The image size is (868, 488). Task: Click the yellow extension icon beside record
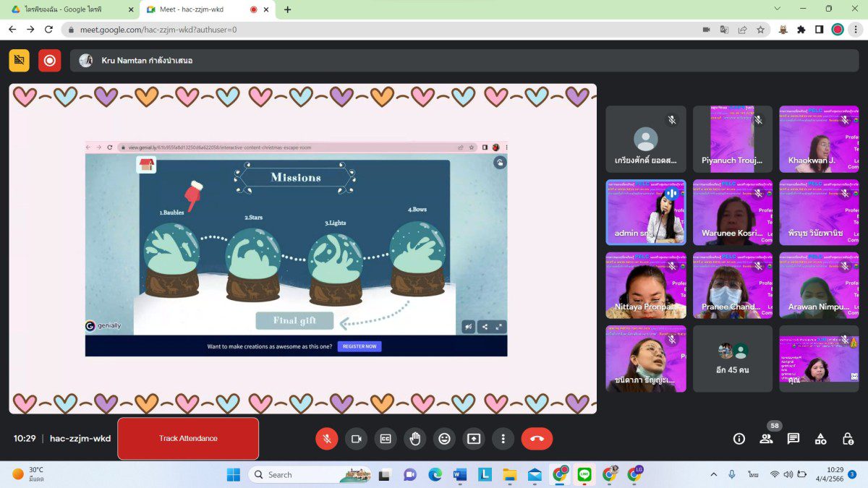(20, 61)
